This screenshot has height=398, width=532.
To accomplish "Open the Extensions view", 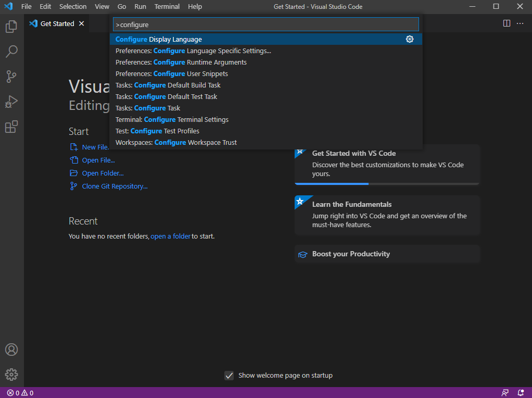I will [11, 127].
